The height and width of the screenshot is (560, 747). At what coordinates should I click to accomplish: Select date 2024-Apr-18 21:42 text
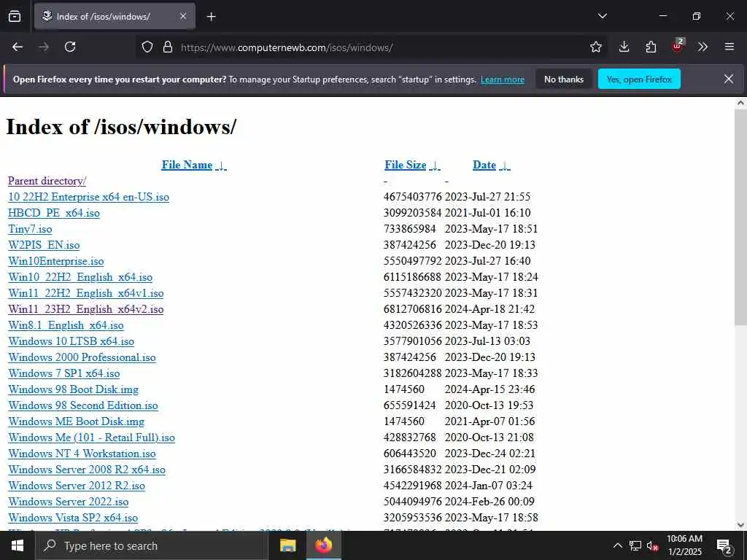[489, 309]
